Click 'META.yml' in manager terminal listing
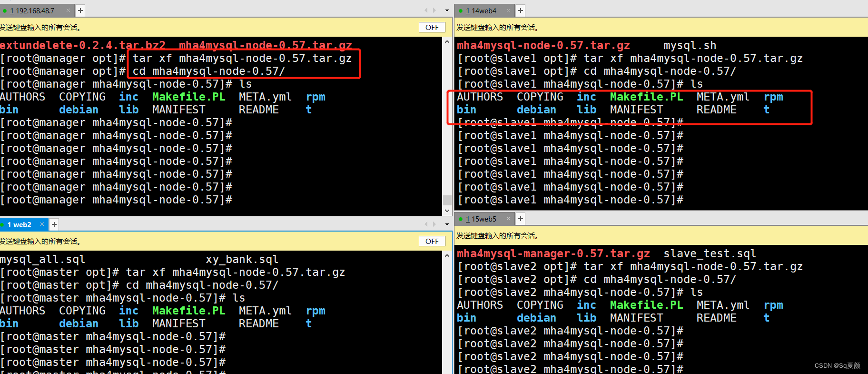The image size is (868, 374). tap(265, 97)
